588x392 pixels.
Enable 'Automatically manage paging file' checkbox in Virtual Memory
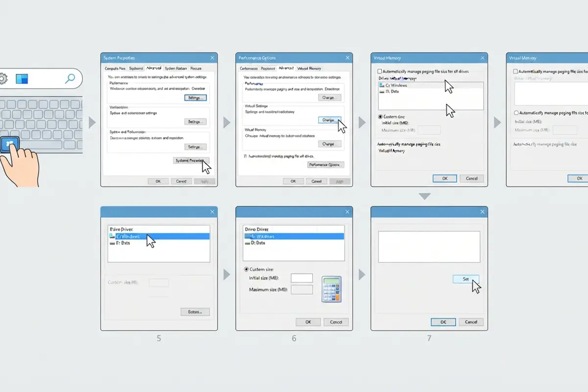click(x=380, y=72)
